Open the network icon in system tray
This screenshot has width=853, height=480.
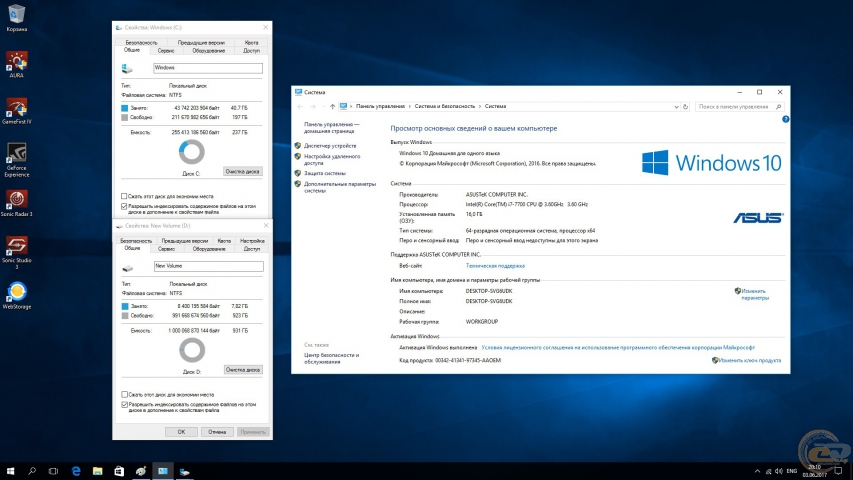(x=768, y=471)
